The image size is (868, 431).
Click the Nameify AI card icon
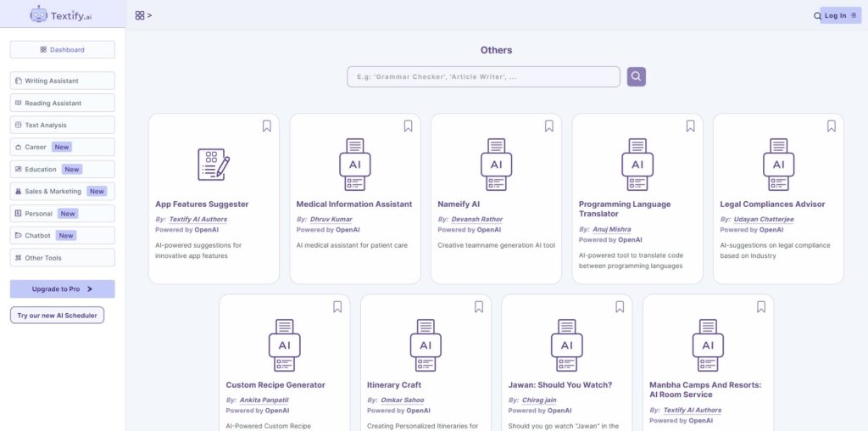pyautogui.click(x=496, y=165)
